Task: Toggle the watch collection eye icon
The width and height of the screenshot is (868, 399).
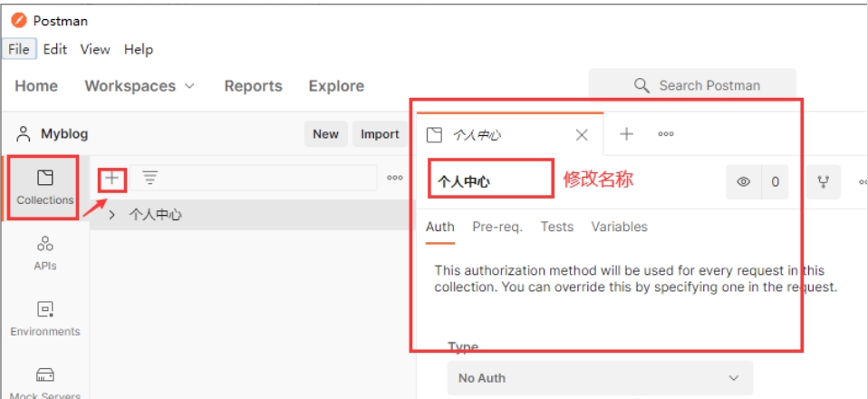Action: coord(744,181)
